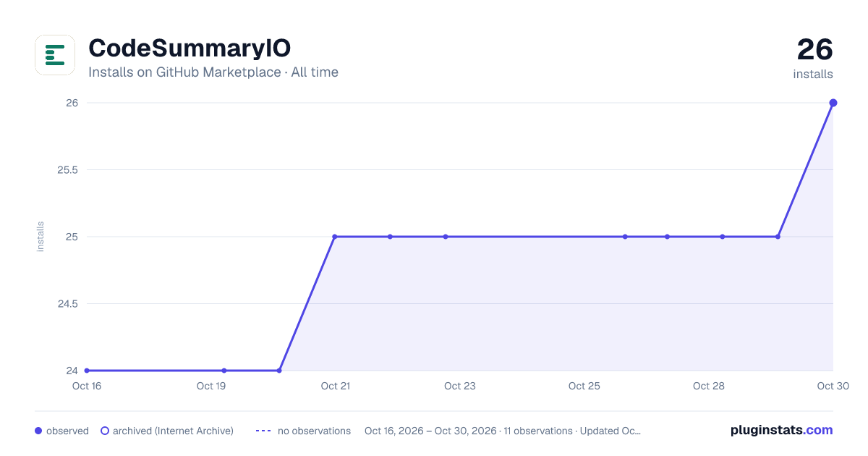Click the filled 'observed' legend dot
This screenshot has width=868, height=456.
click(x=38, y=431)
